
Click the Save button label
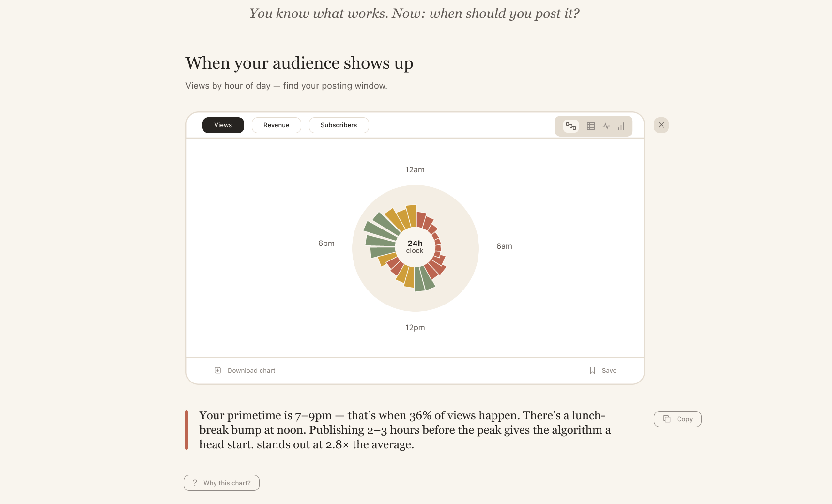coord(609,370)
